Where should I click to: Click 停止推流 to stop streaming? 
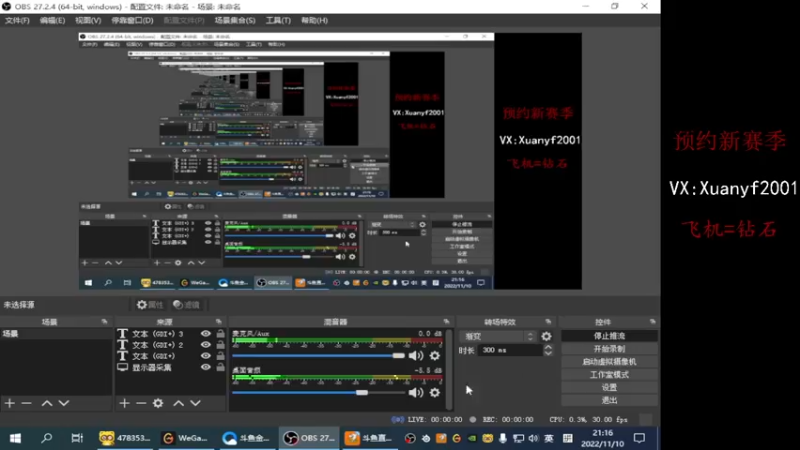click(x=609, y=336)
